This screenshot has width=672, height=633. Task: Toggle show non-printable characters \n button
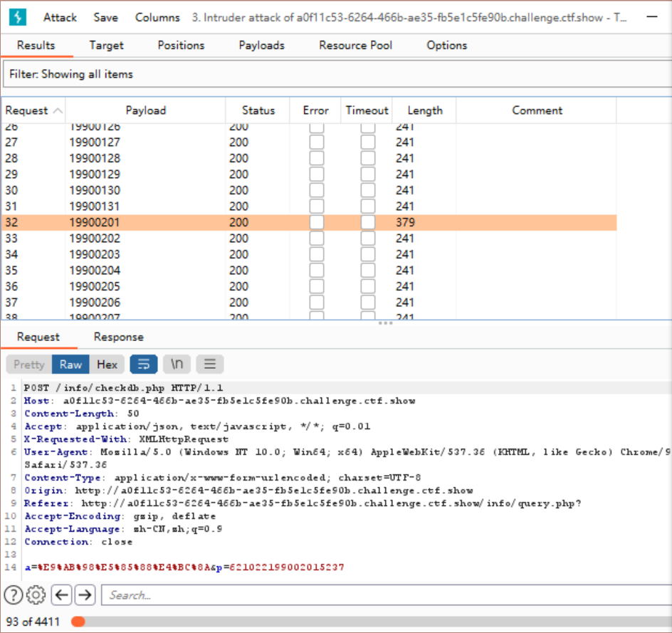177,365
